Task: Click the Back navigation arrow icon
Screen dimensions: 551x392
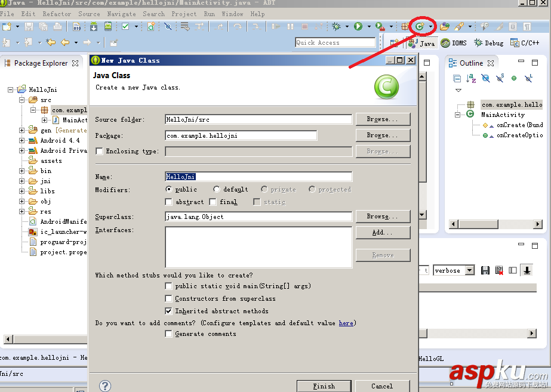Action: pyautogui.click(x=65, y=43)
